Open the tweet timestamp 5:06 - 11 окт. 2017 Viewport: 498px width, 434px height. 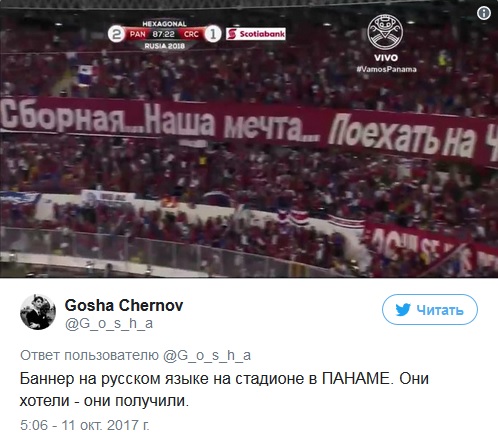[x=85, y=425]
